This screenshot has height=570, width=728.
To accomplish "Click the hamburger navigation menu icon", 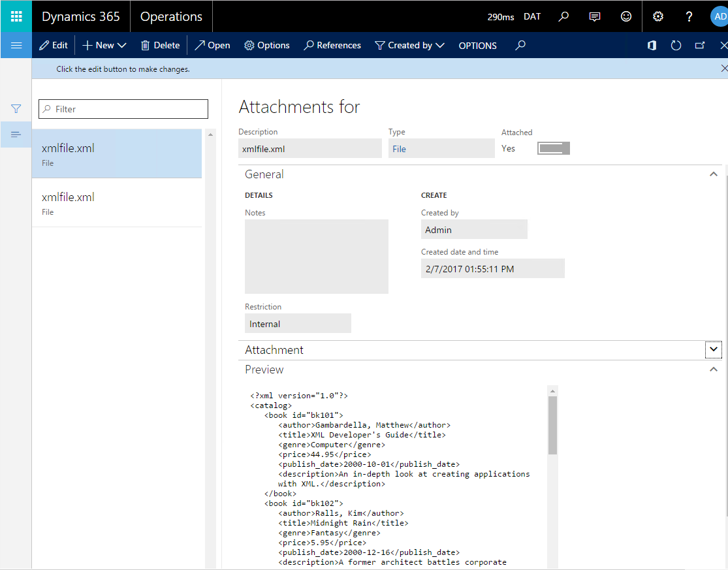I will pyautogui.click(x=16, y=45).
